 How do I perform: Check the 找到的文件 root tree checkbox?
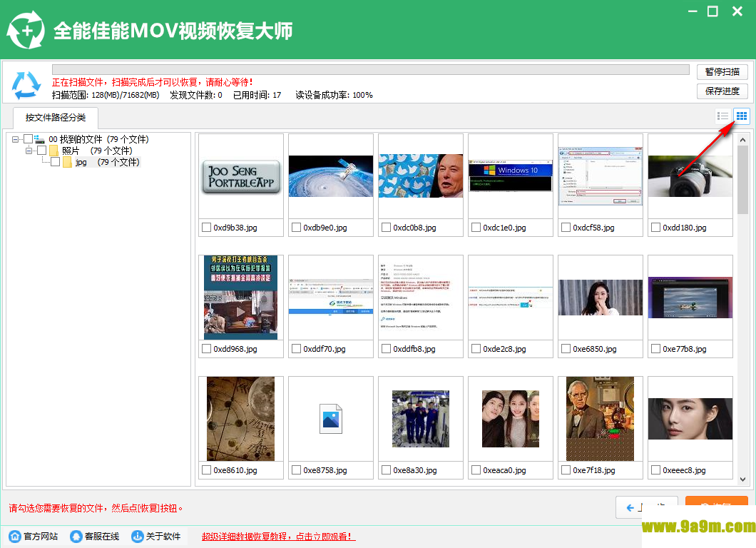28,139
